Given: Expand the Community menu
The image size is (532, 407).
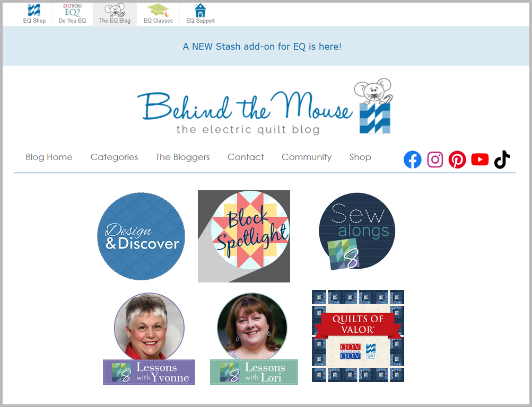Looking at the screenshot, I should tap(307, 157).
